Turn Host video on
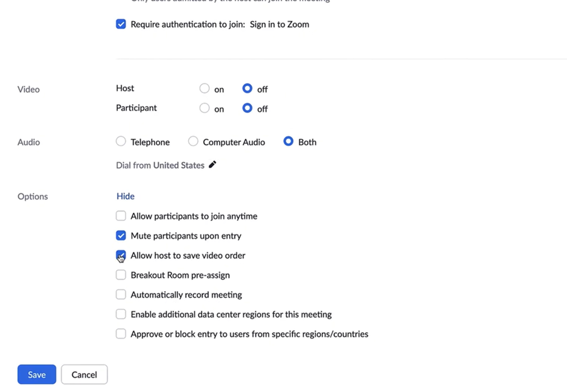The image size is (567, 392). tap(204, 89)
